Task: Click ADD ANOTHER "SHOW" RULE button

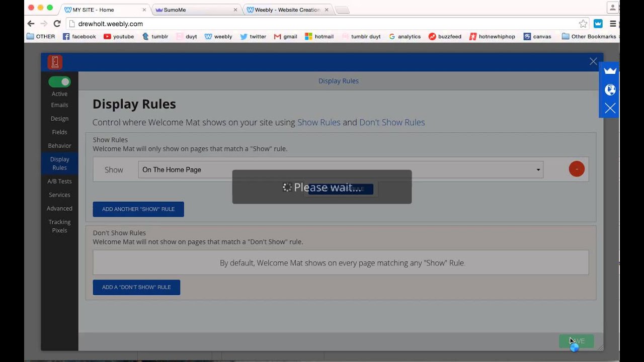Action: point(138,209)
